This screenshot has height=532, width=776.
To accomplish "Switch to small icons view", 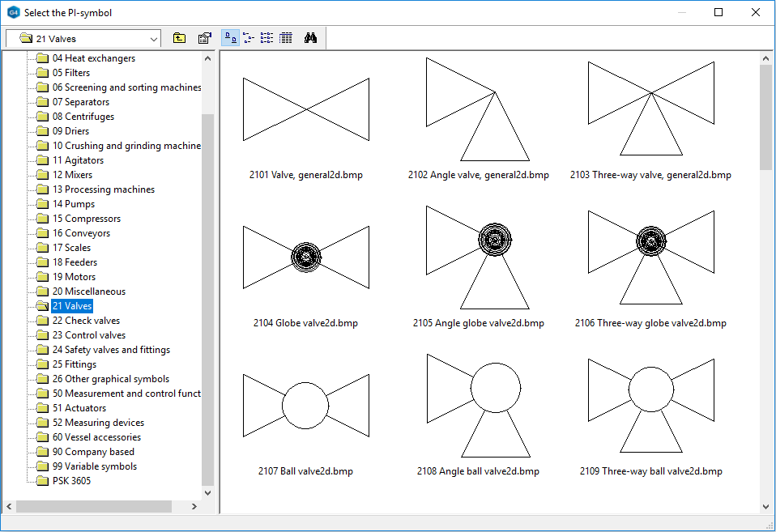I will 249,38.
